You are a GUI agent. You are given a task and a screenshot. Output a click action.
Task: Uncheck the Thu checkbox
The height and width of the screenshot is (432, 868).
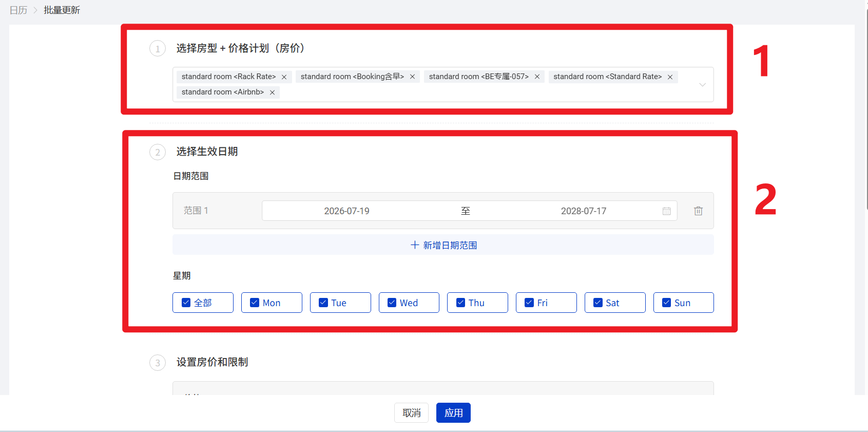[460, 303]
